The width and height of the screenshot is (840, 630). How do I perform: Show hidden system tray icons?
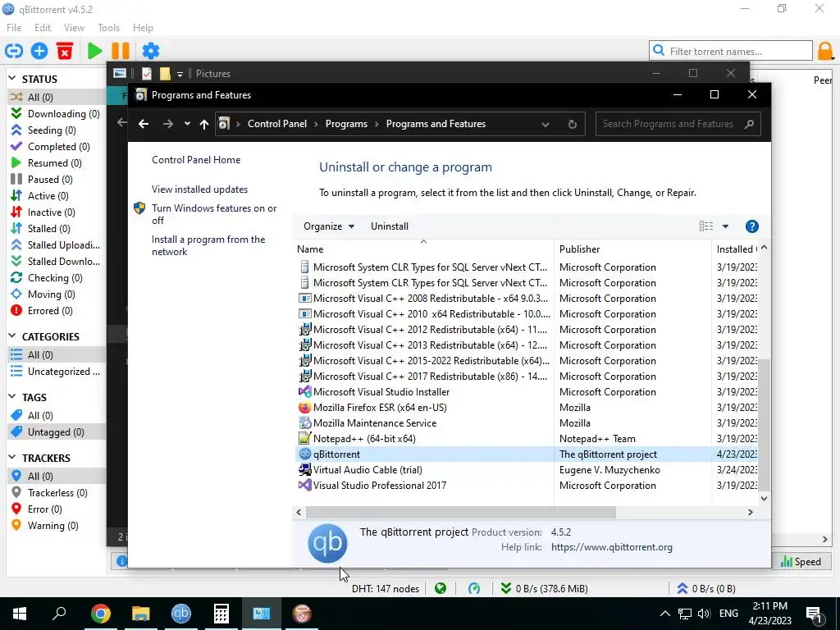[x=664, y=614]
